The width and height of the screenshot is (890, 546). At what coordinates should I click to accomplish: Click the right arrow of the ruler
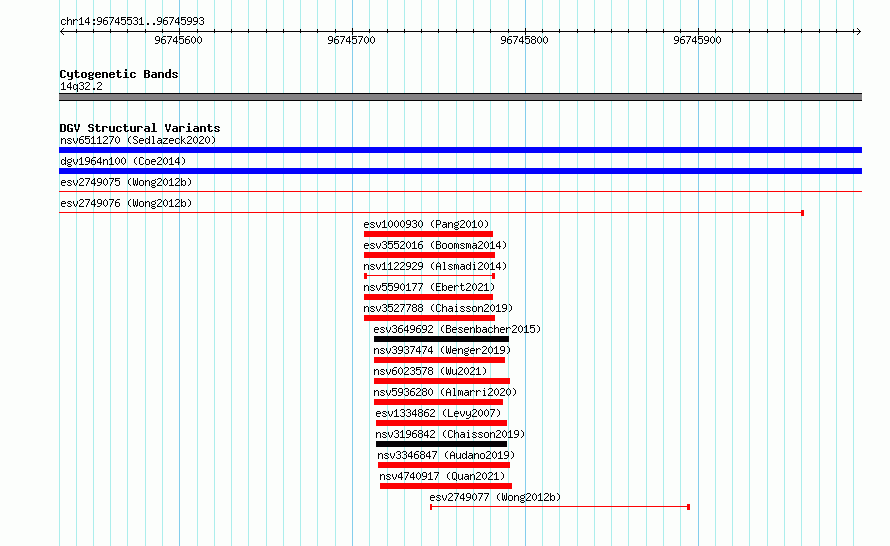pyautogui.click(x=858, y=32)
